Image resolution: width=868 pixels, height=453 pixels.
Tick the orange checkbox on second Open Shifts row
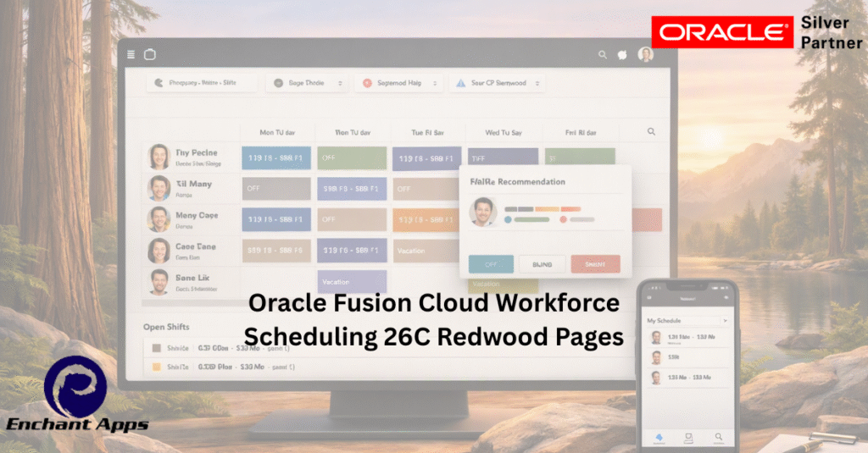pos(157,367)
